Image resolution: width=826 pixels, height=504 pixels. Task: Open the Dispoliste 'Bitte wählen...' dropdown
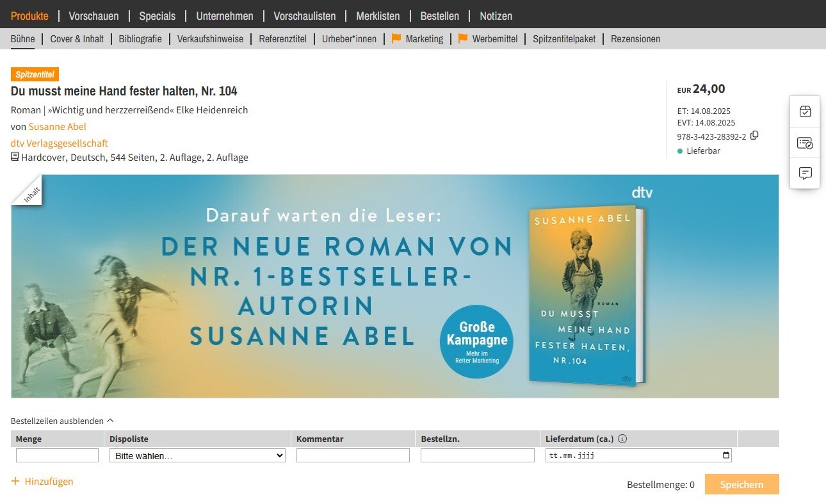197,455
